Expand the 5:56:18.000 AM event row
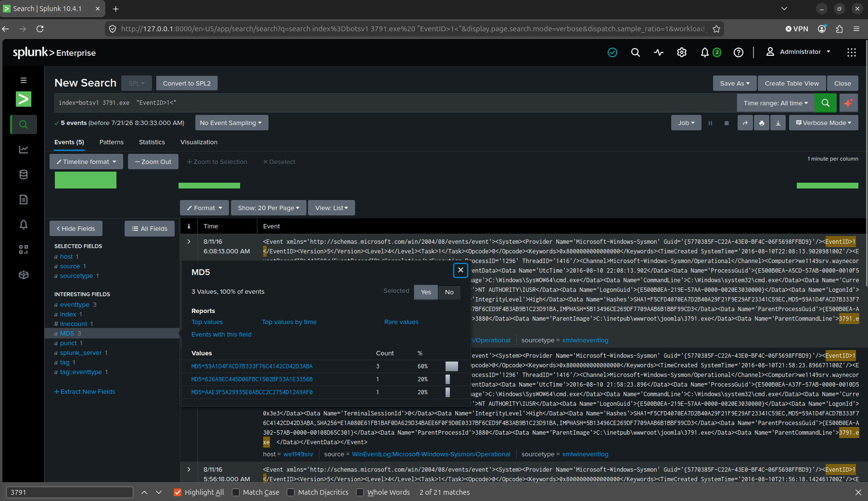 coord(189,470)
